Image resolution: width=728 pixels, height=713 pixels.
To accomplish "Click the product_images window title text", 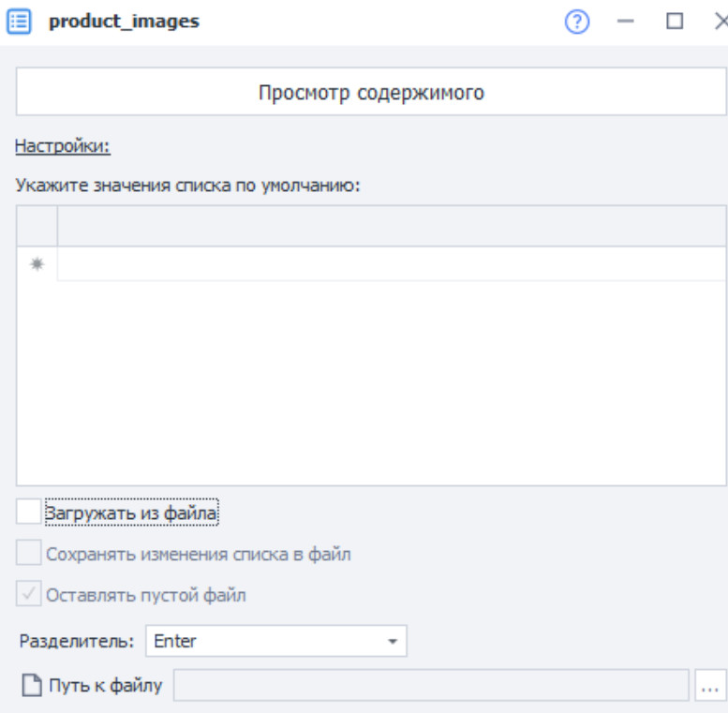I will [124, 22].
